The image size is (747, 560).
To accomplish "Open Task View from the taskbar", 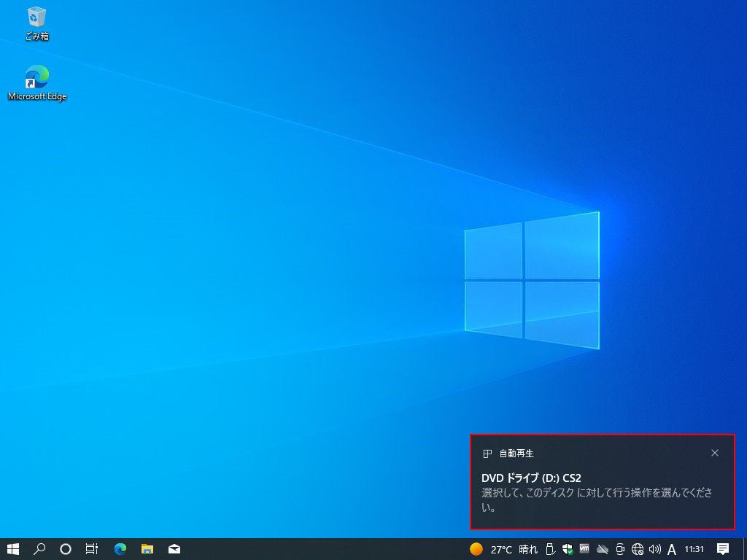I will [91, 549].
